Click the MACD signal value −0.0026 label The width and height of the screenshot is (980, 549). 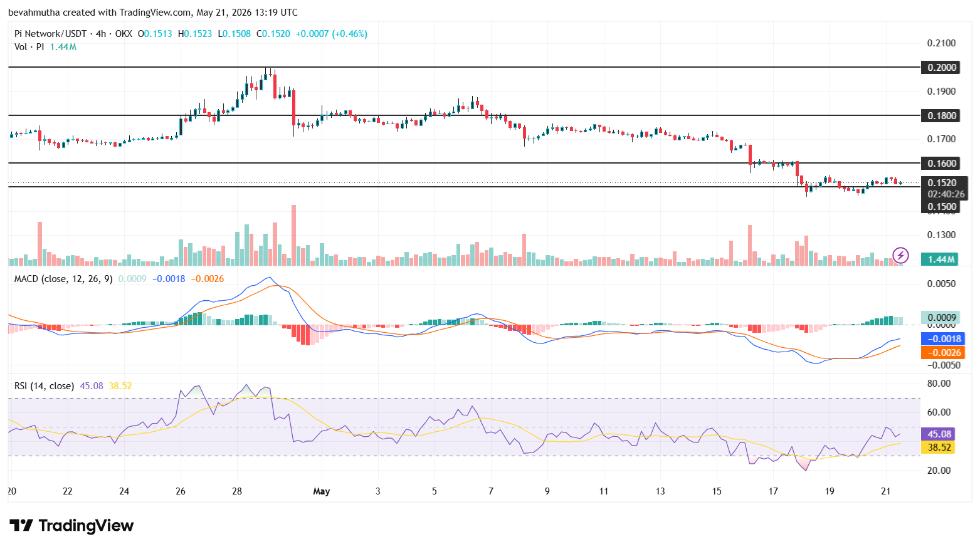click(942, 352)
